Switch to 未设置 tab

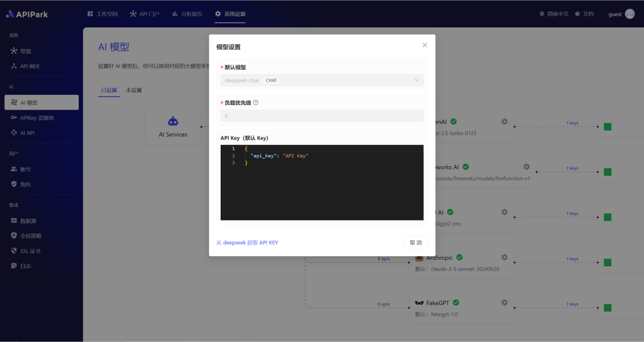134,91
